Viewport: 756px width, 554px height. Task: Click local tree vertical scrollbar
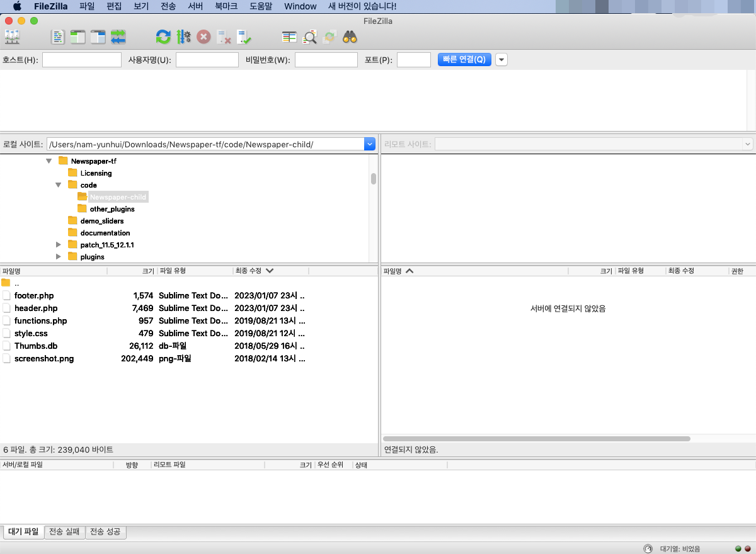[374, 179]
